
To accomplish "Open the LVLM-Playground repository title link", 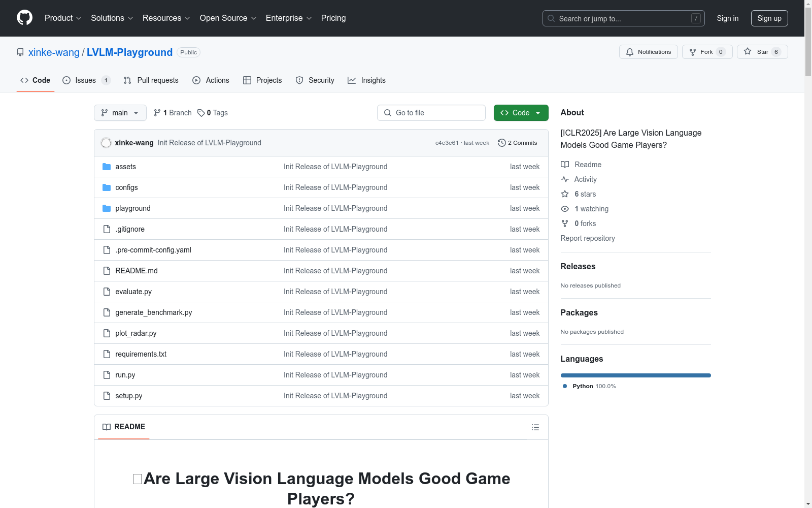I will click(x=129, y=52).
